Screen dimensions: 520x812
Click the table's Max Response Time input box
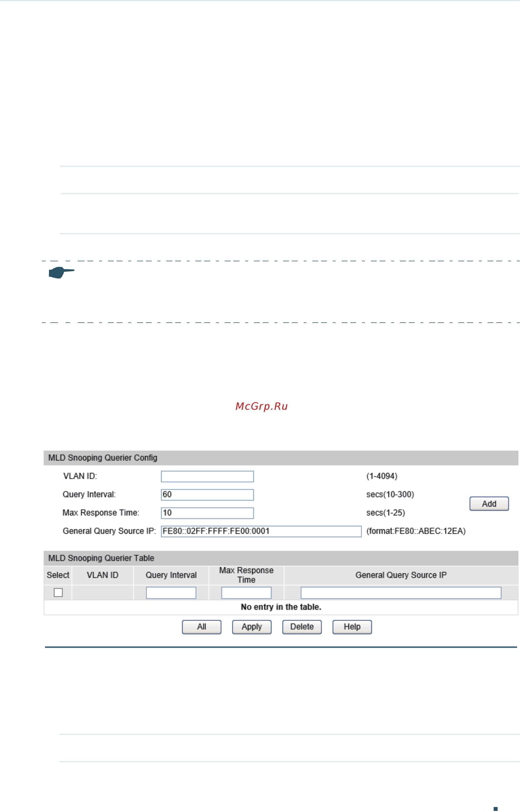pyautogui.click(x=246, y=593)
